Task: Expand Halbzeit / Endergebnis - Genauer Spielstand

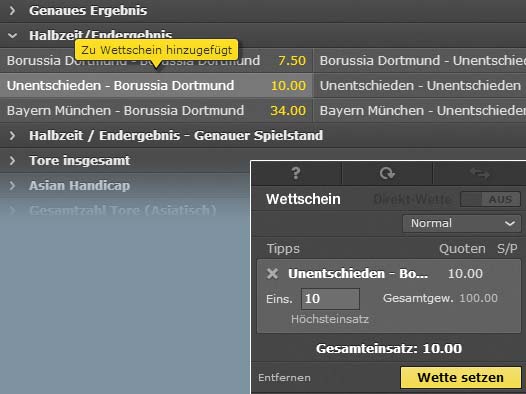Action: pos(263,135)
